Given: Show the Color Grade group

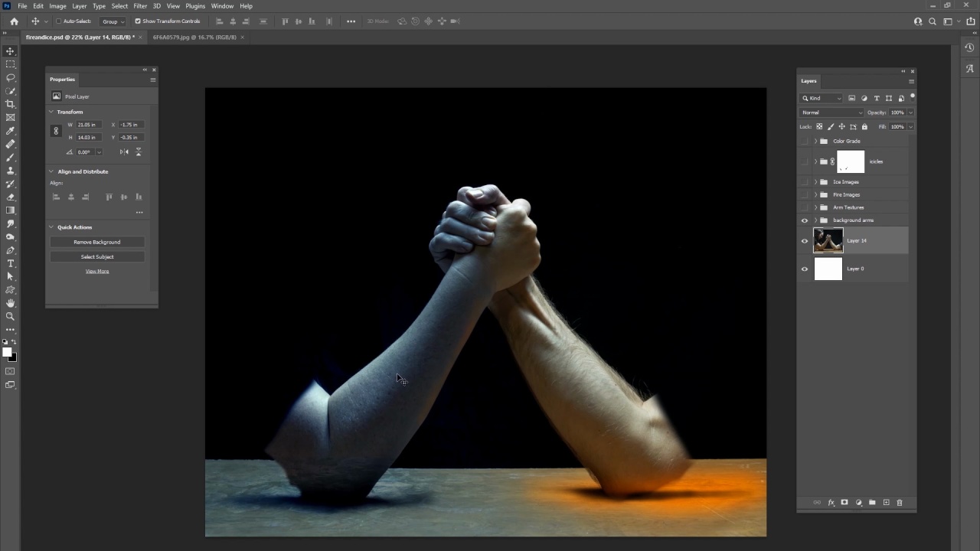Looking at the screenshot, I should tap(805, 142).
